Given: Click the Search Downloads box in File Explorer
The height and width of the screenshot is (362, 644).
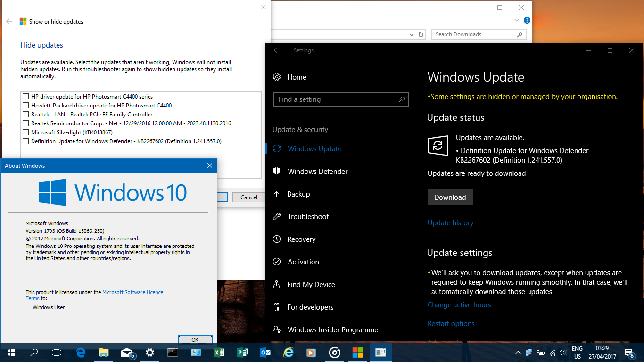Looking at the screenshot, I should tap(479, 34).
